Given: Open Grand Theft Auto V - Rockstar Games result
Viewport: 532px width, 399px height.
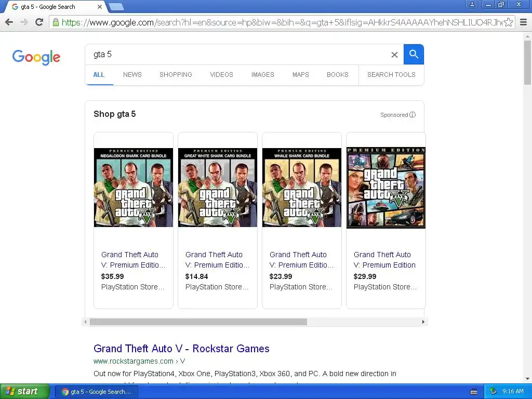Looking at the screenshot, I should tap(181, 349).
